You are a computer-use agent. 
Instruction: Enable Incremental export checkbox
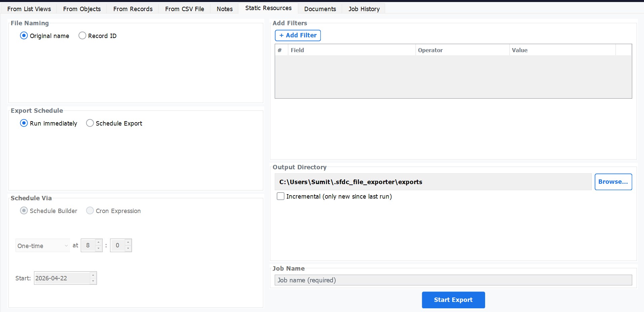point(281,196)
